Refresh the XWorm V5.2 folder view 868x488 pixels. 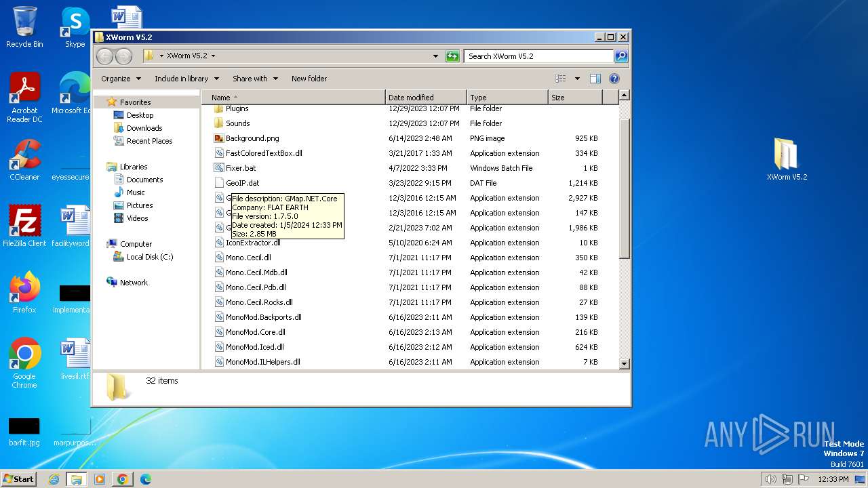(x=452, y=56)
